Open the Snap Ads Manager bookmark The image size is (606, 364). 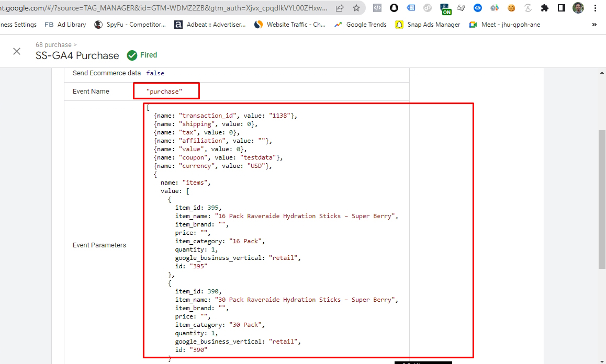tap(428, 25)
